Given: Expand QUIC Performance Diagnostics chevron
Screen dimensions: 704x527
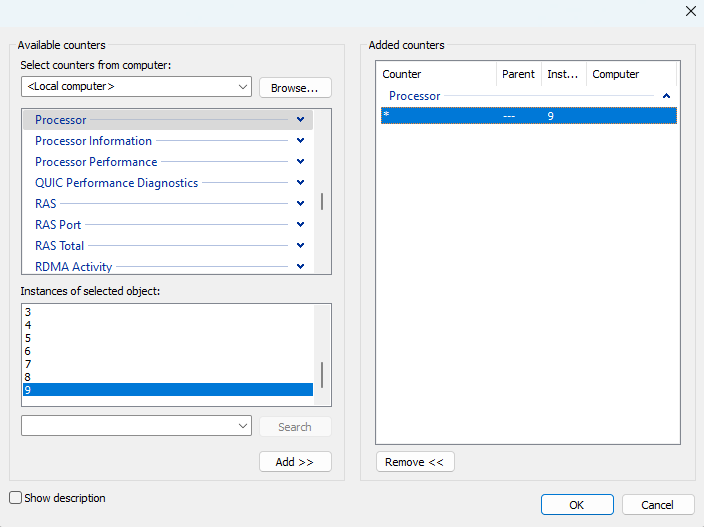Looking at the screenshot, I should coord(300,183).
